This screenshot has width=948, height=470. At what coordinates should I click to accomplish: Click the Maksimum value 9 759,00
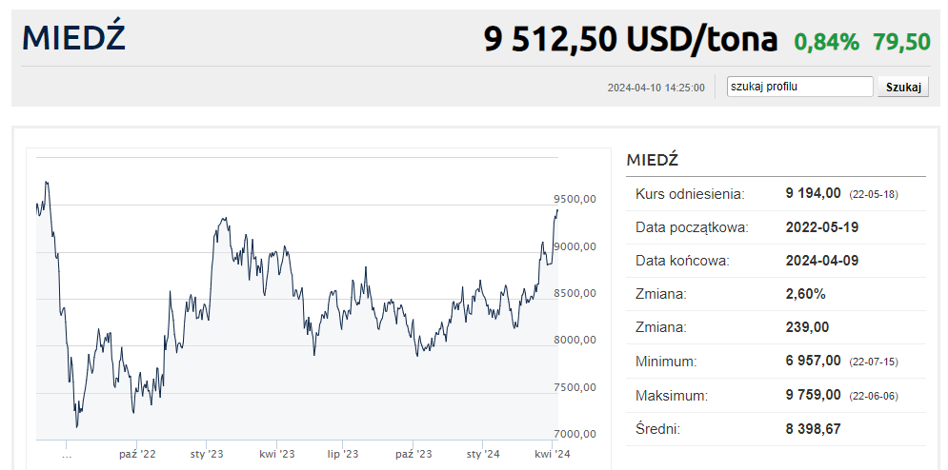[x=813, y=395]
